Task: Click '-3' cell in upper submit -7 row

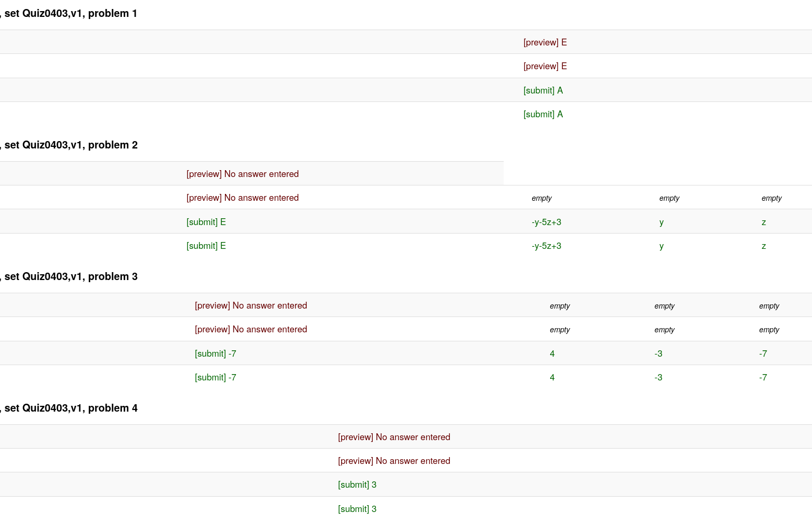Action: 658,353
